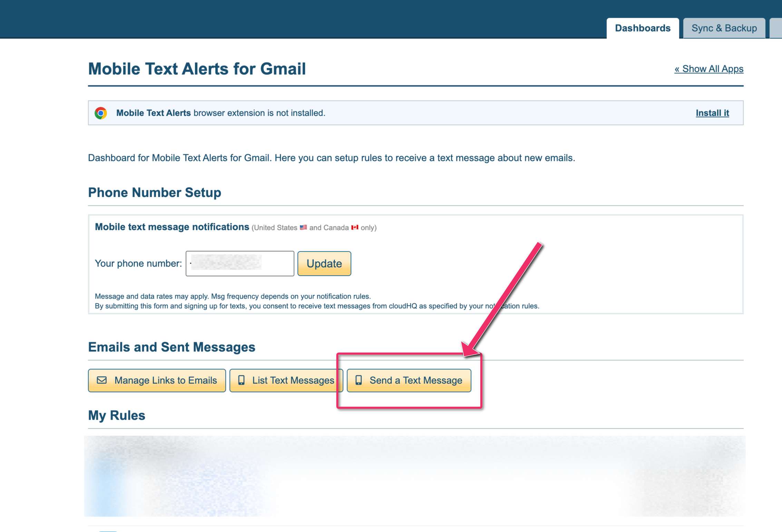Click the Emails and Sent Messages heading
This screenshot has width=782, height=532.
point(172,347)
